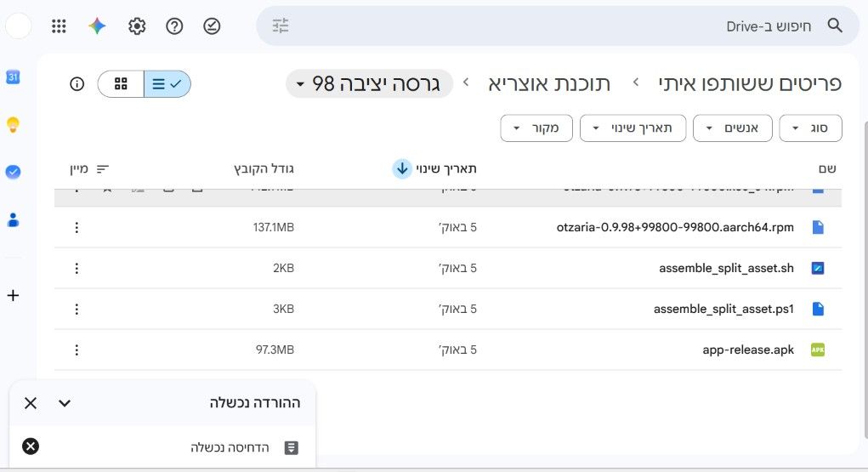Click the 2KB size cell
This screenshot has width=868, height=472.
tap(283, 268)
